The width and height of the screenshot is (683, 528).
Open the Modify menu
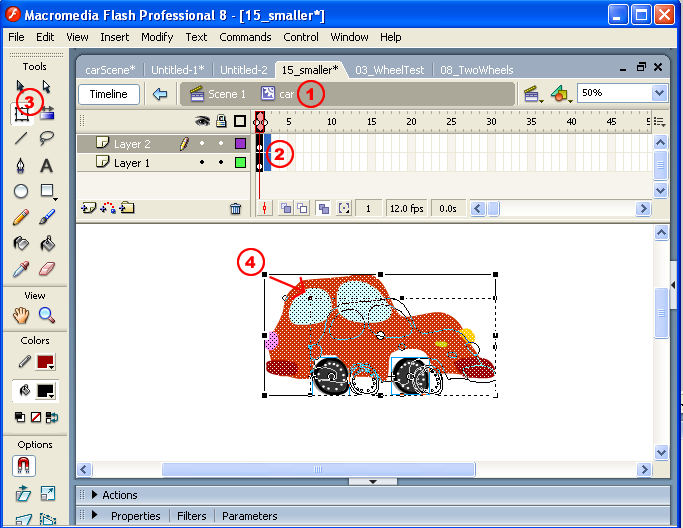pos(156,37)
